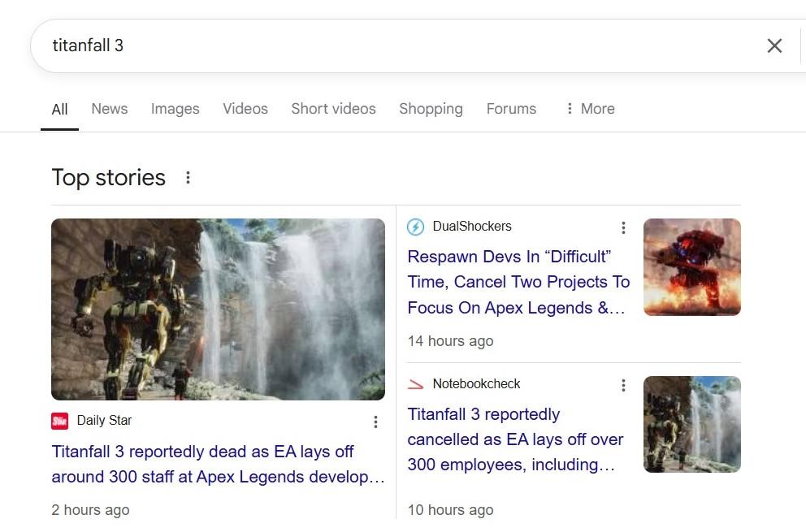Click the Daily Star logo icon

(x=59, y=421)
